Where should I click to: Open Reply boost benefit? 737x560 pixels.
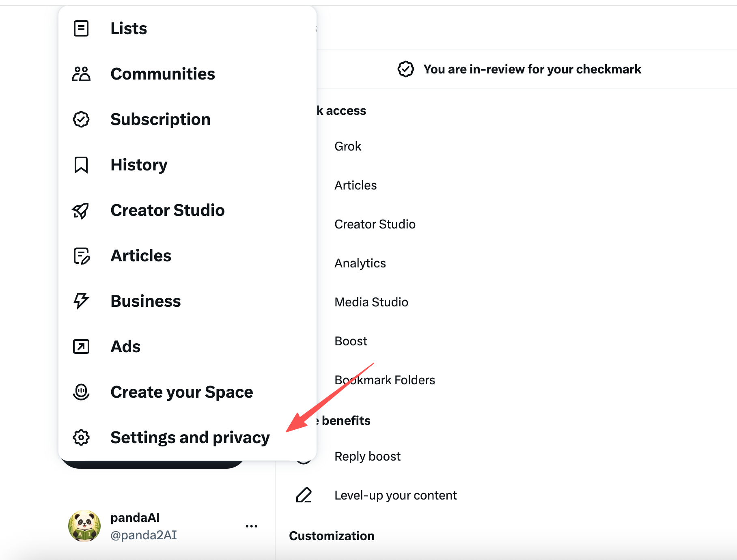pos(367,456)
